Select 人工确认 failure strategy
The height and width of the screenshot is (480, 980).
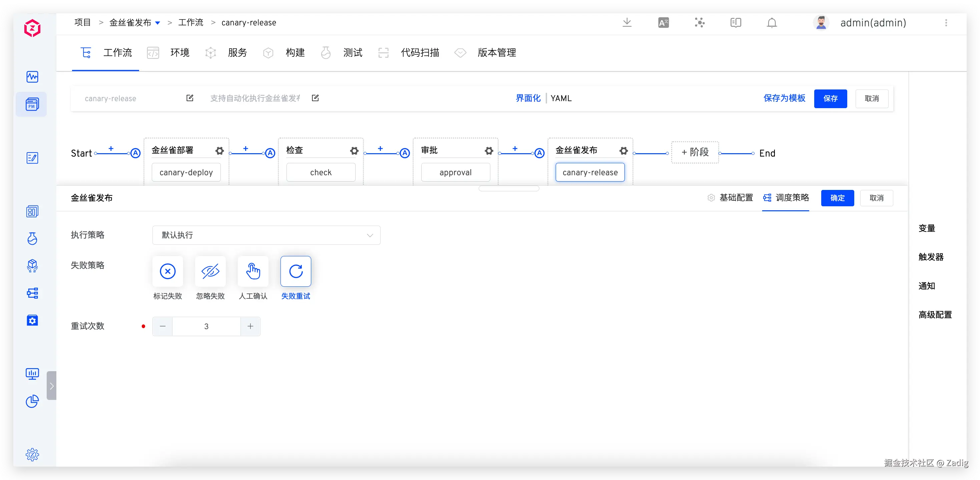(x=253, y=271)
